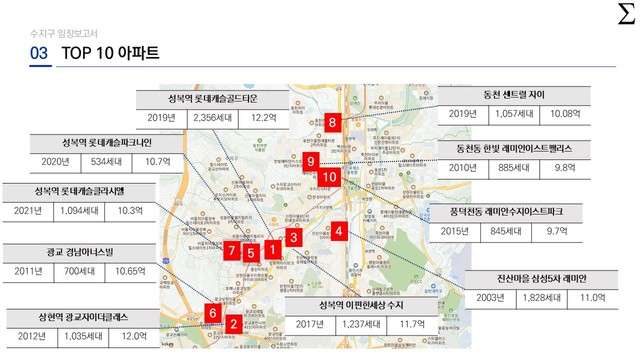Click red map marker number 4
This screenshot has width=640, height=360.
pos(339,231)
